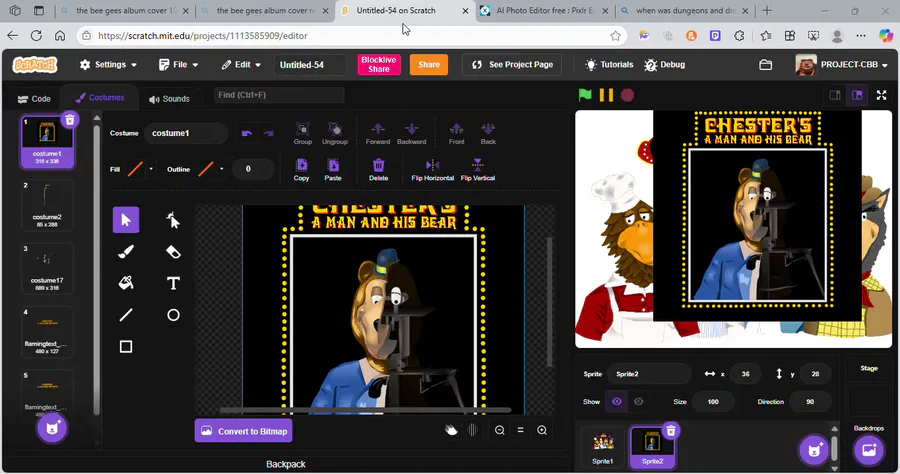Screen dimensions: 900x474
Task: Click the Find (Ctrl+F) search box
Action: click(x=279, y=95)
